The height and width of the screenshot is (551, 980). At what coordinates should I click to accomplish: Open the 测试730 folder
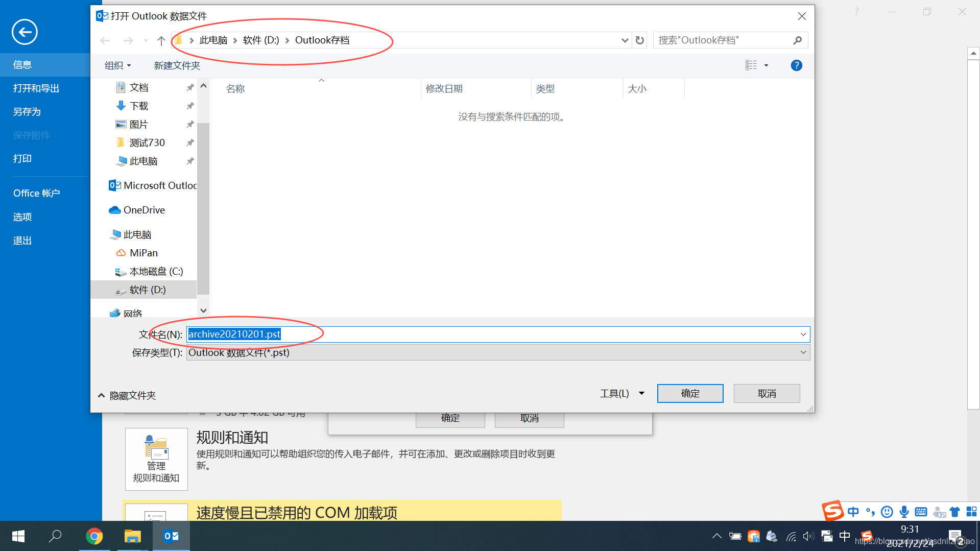(147, 143)
